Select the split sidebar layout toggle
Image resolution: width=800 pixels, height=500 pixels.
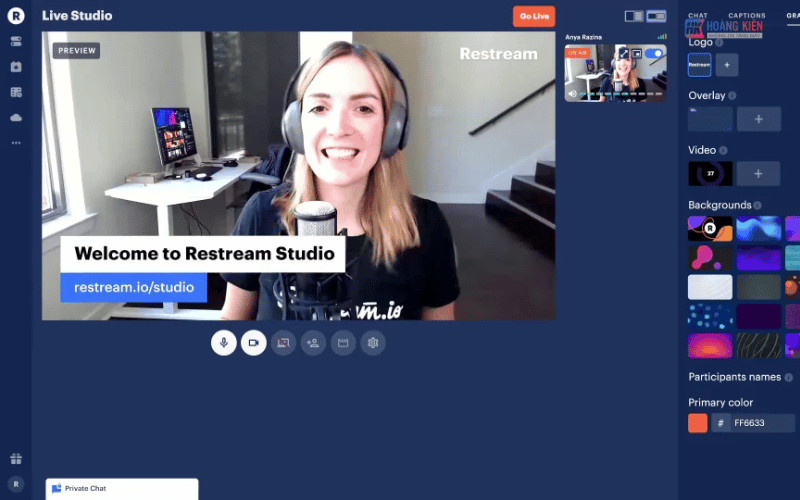(634, 16)
